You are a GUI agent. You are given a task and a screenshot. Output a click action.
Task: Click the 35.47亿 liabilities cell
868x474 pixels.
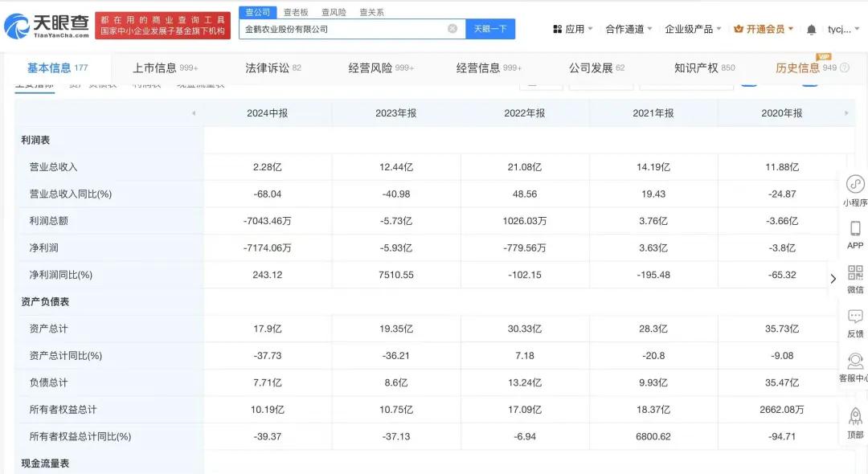pyautogui.click(x=782, y=382)
